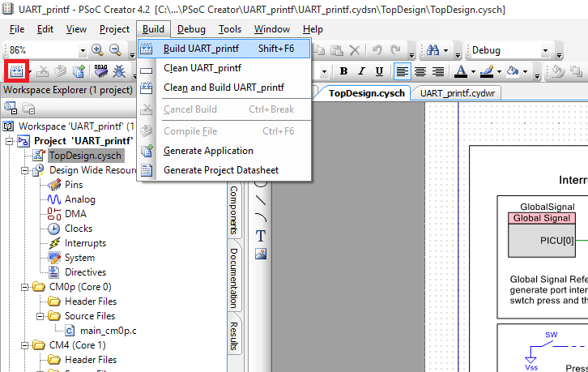Click the line color pen swatch

pos(487,71)
